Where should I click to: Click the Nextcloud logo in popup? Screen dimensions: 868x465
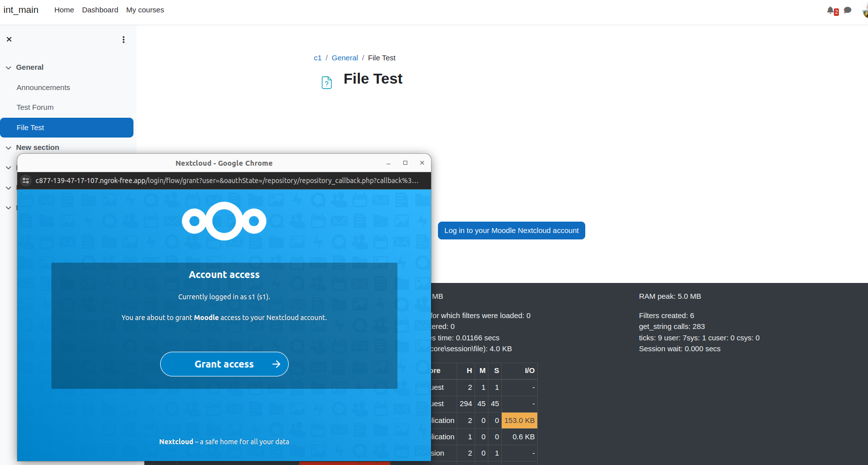coord(224,221)
